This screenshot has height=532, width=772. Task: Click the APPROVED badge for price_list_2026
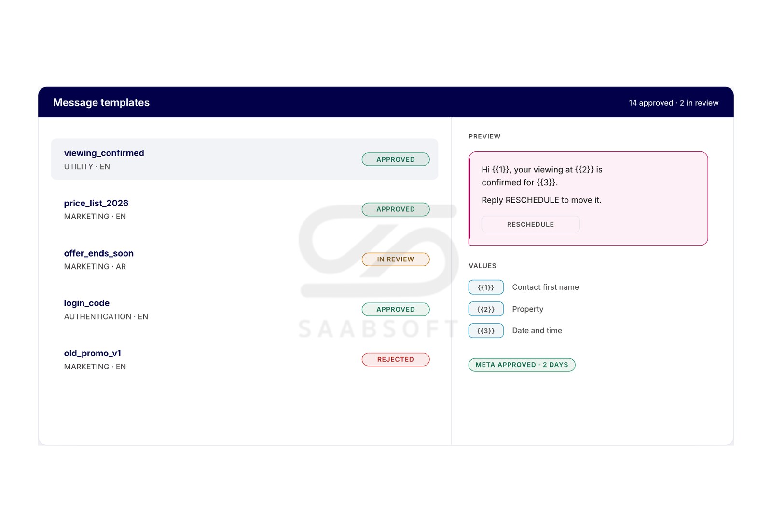pos(396,209)
